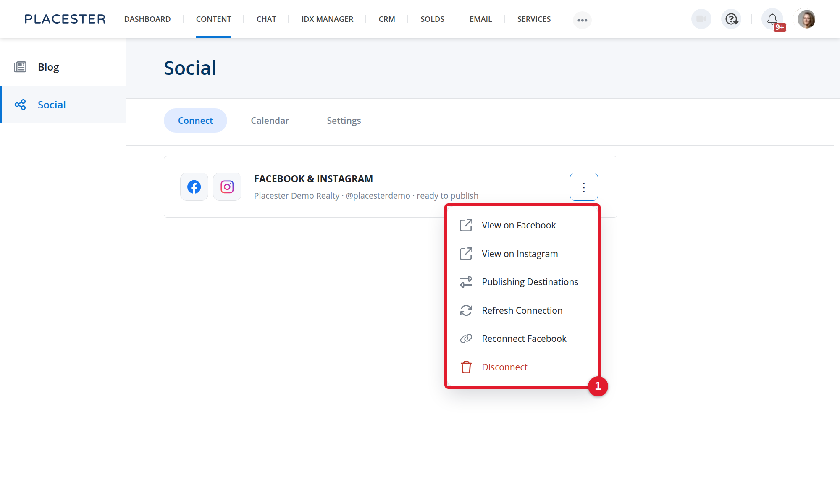Viewport: 840px width, 504px height.
Task: Click the Placester logo
Action: coord(65,19)
